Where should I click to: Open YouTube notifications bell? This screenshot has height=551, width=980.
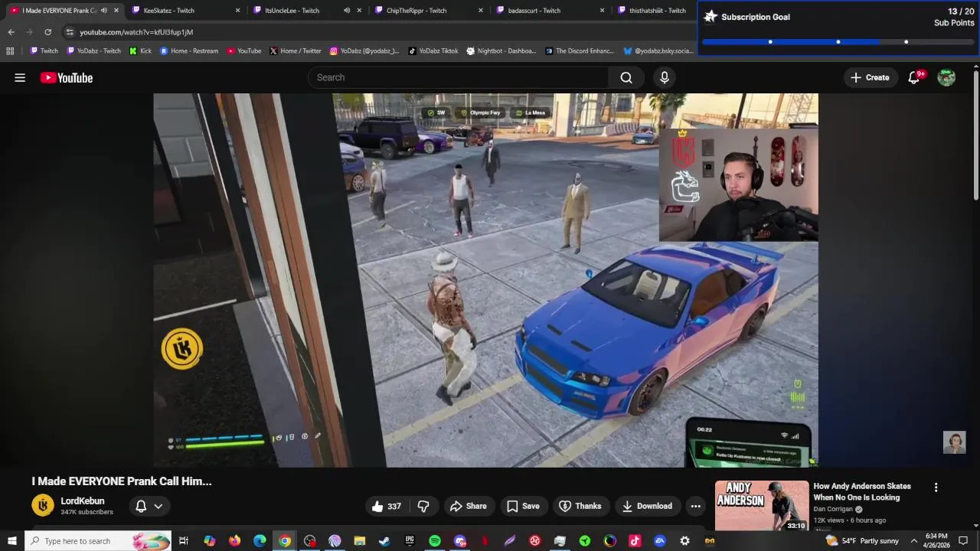point(914,77)
